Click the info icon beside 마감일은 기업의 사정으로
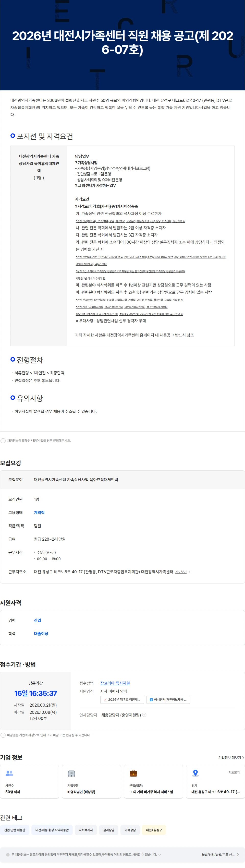245x868 pixels. click(3, 735)
